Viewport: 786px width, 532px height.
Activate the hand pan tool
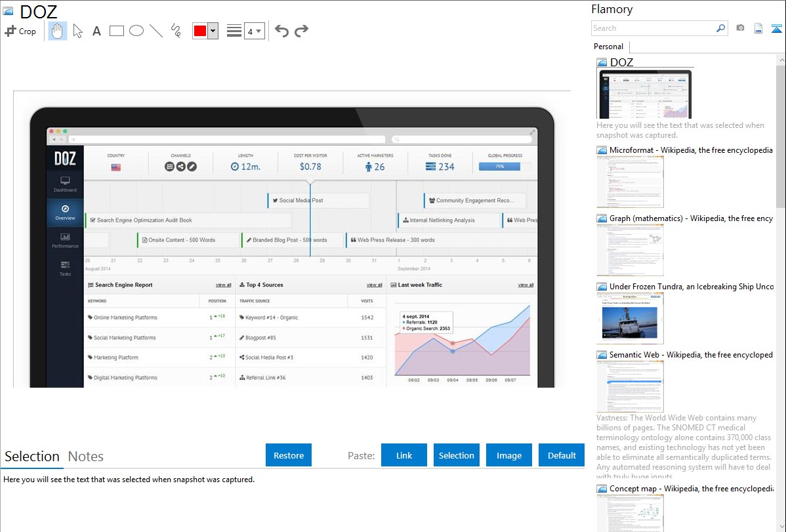(57, 31)
